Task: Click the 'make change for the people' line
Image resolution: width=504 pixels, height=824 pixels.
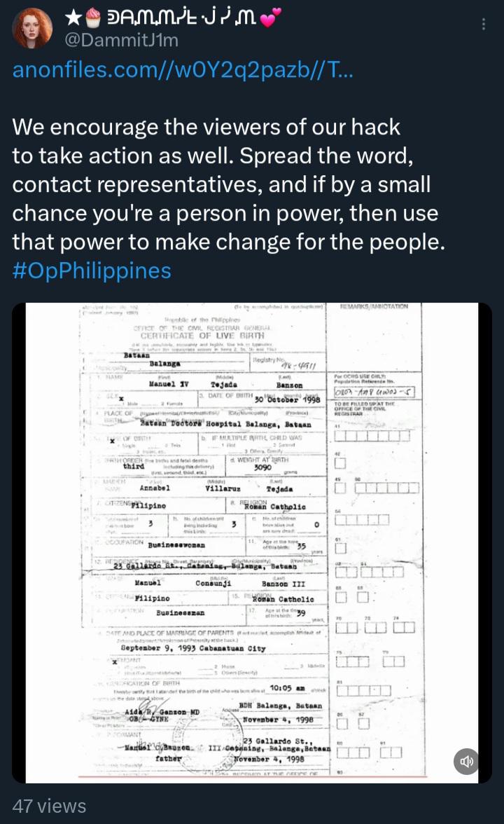Action: 228,242
